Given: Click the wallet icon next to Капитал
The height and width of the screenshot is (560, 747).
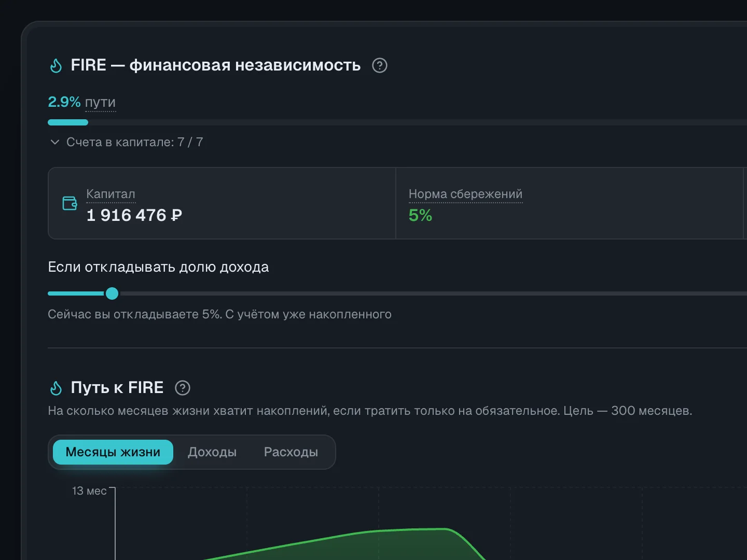Looking at the screenshot, I should point(70,203).
